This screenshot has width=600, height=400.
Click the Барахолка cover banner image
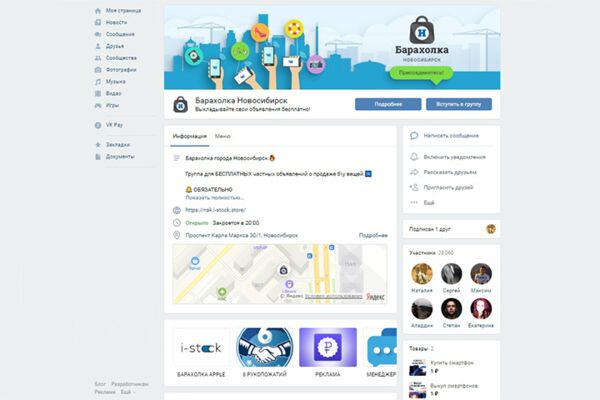[332, 48]
